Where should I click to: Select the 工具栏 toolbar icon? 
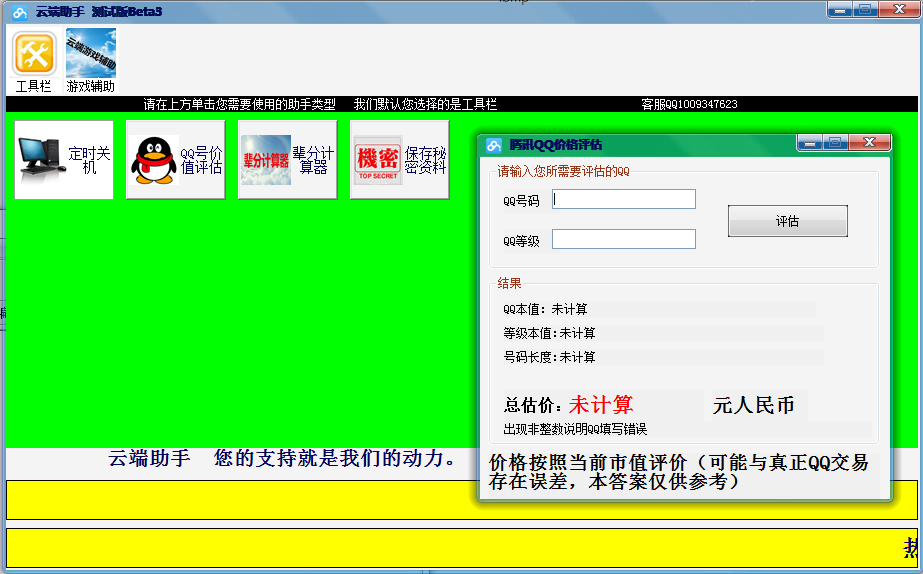click(34, 61)
